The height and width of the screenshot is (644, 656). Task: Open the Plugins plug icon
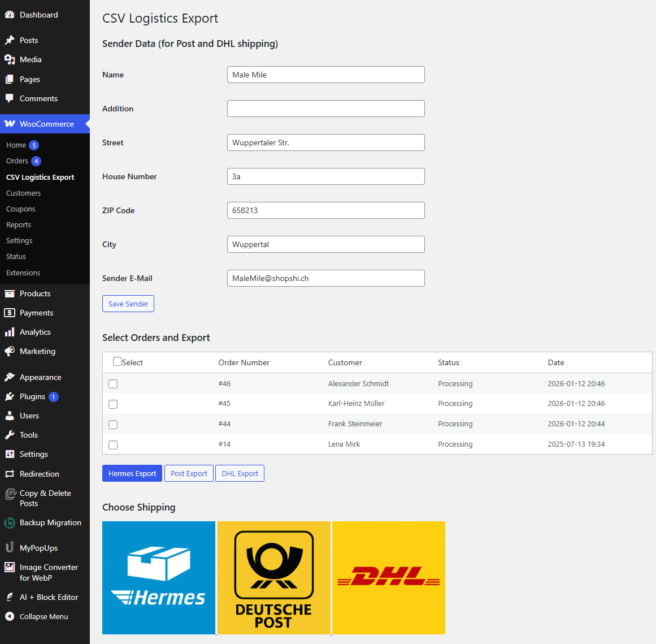[10, 396]
